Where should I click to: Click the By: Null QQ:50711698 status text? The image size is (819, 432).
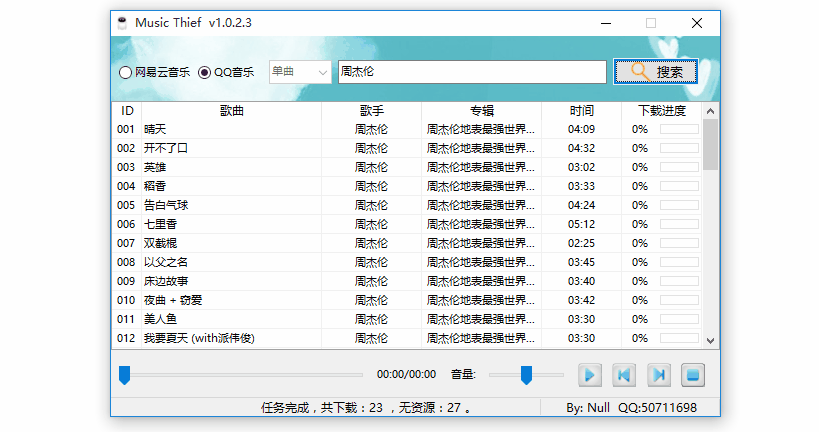[631, 408]
